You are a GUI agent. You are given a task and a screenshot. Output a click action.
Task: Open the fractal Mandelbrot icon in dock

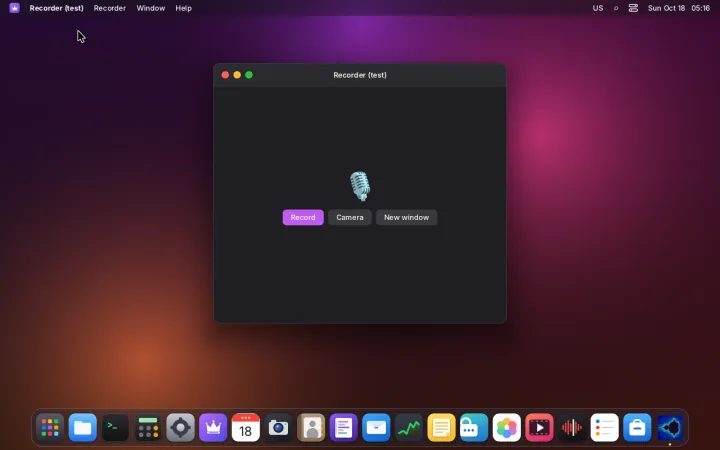[669, 428]
